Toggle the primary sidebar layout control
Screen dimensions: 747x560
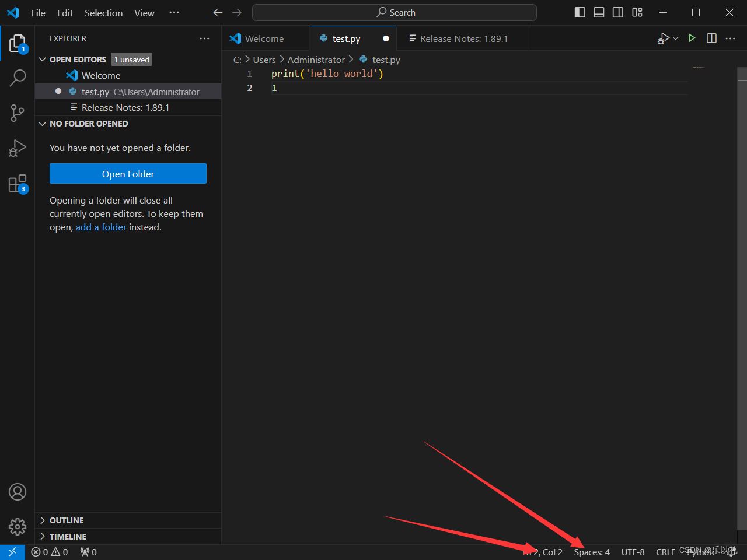coord(580,12)
